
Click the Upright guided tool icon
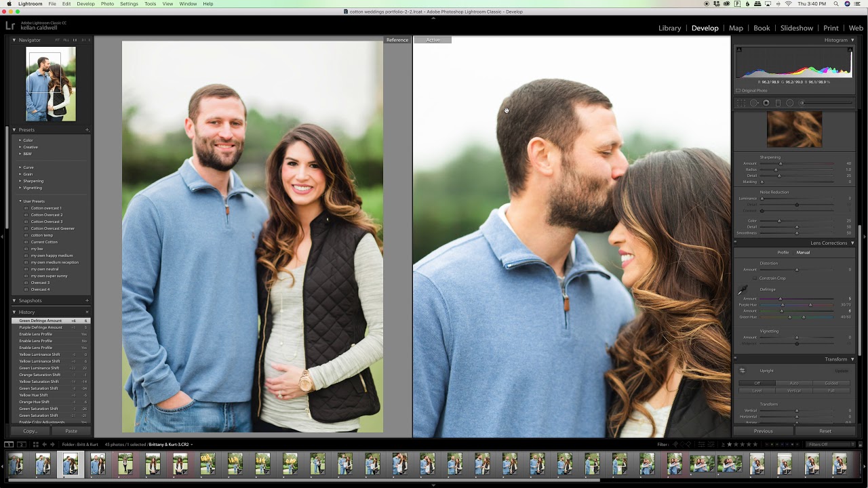[x=742, y=371]
